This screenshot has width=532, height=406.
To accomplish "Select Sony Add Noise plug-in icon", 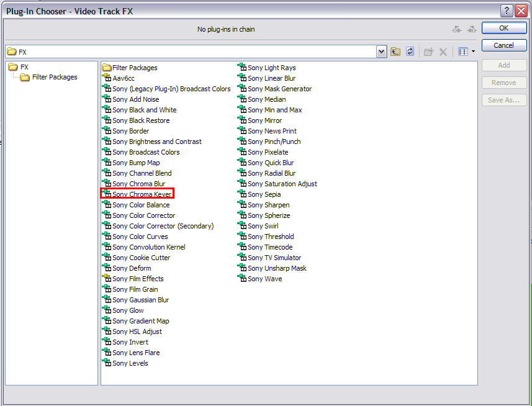I will coord(107,99).
